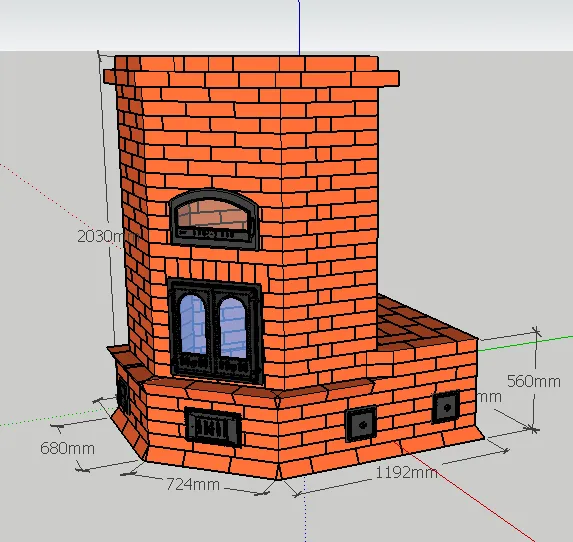Select the 724mm dimension label
Screen dimensions: 573x542
(193, 485)
